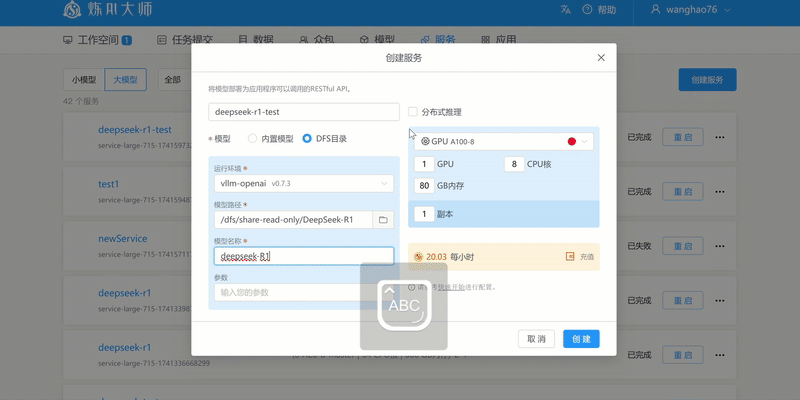Click the 炼丹大师 logo
The image size is (800, 400).
(x=108, y=9)
